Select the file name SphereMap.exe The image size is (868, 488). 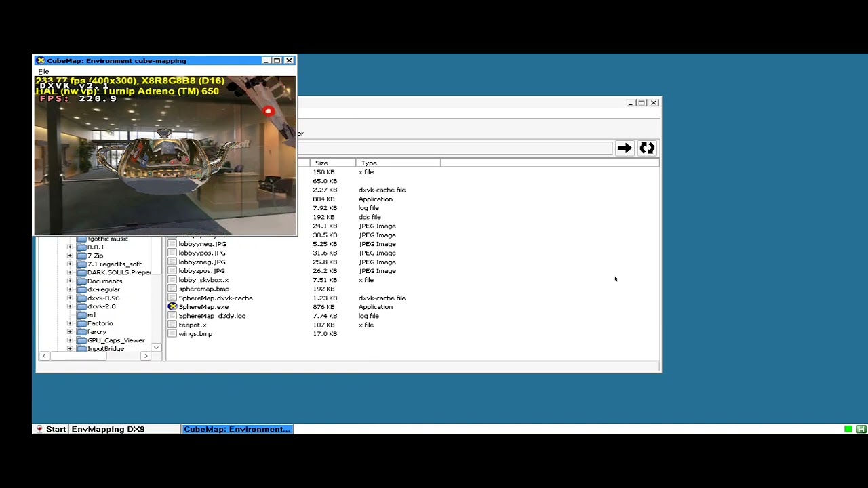point(203,307)
